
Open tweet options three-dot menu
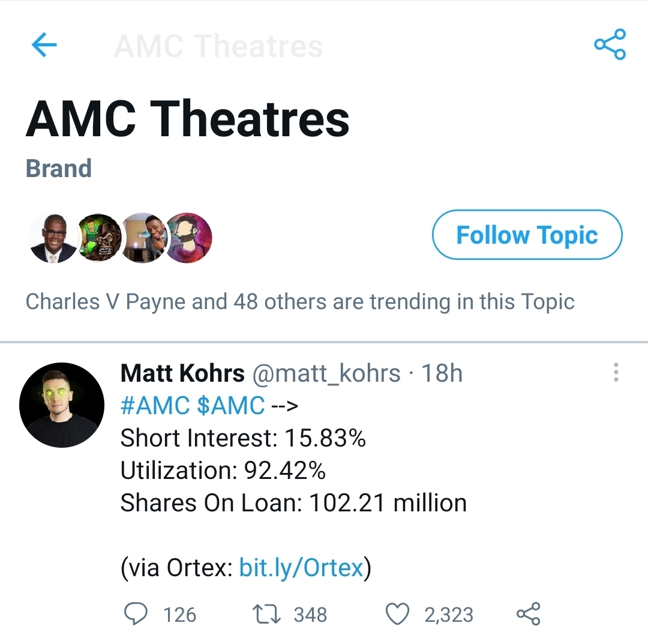[x=616, y=373]
